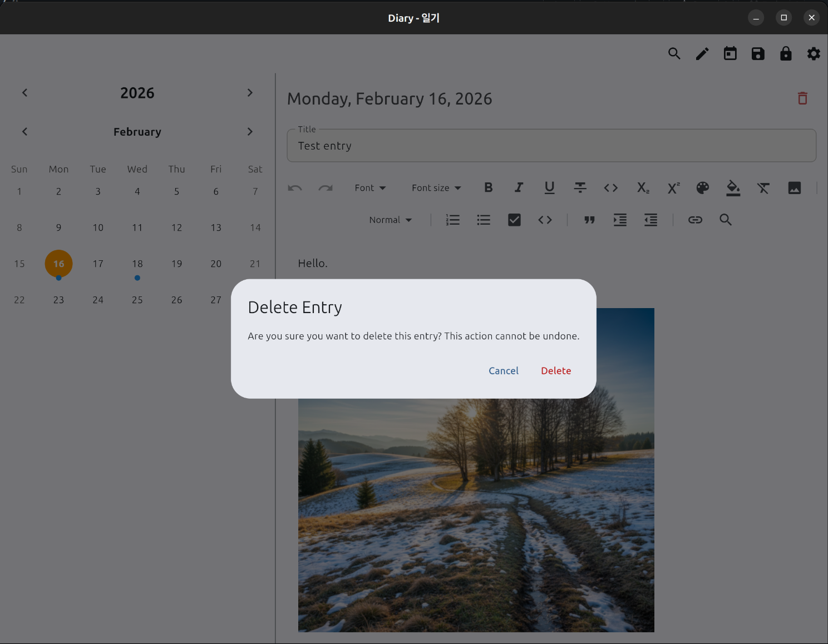Click the 2026 year label

click(x=137, y=93)
